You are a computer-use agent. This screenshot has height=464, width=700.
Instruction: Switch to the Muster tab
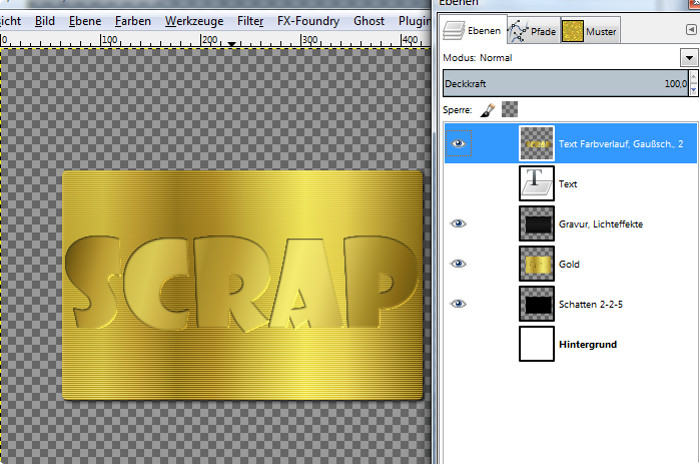tap(590, 32)
